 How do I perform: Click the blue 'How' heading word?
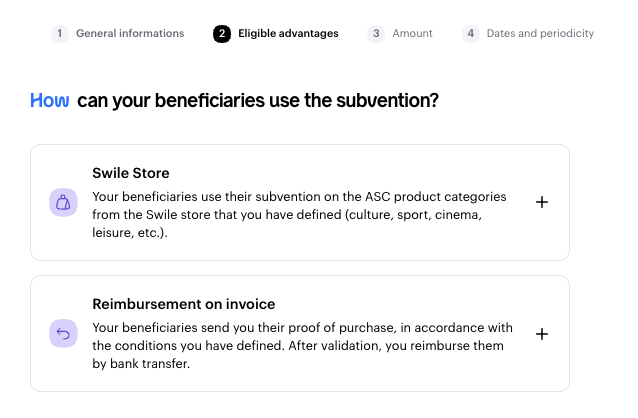click(x=50, y=101)
